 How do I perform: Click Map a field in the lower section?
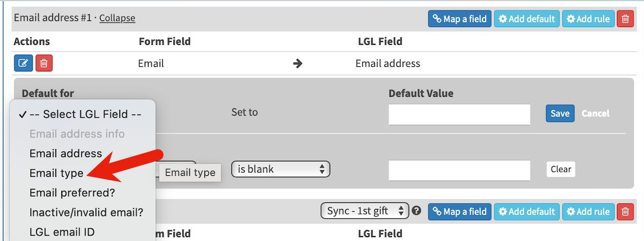[x=460, y=211]
